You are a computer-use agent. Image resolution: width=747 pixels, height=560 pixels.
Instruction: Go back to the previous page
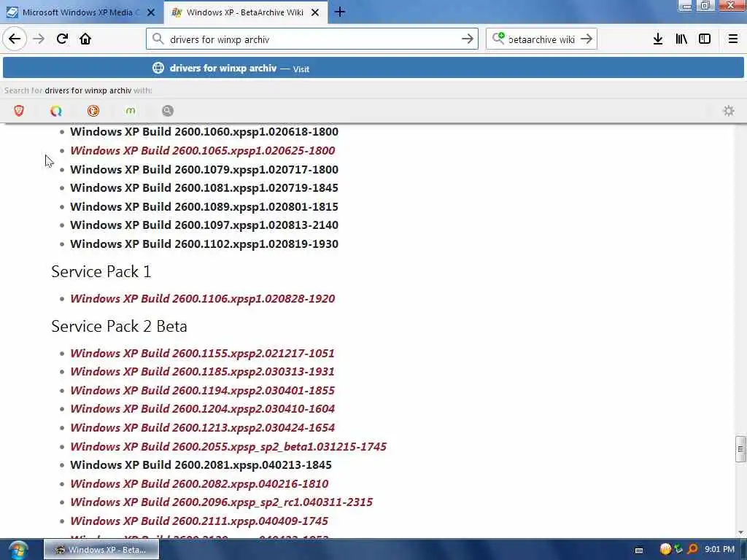[x=15, y=39]
